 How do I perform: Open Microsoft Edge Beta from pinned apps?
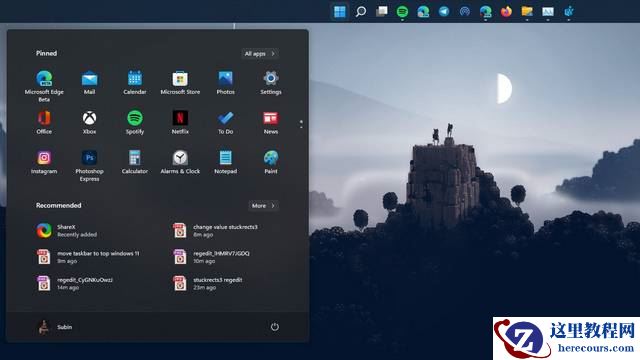pos(44,86)
